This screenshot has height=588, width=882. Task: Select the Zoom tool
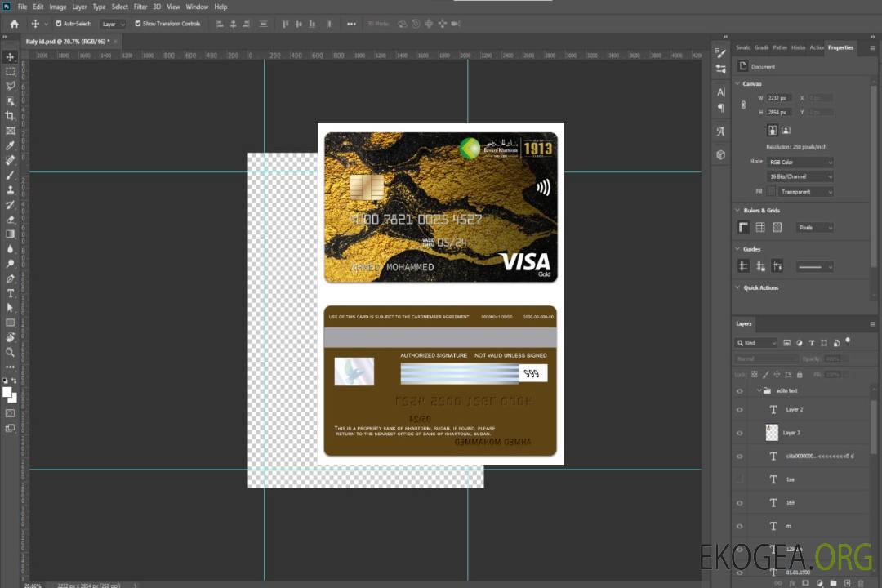click(x=10, y=352)
